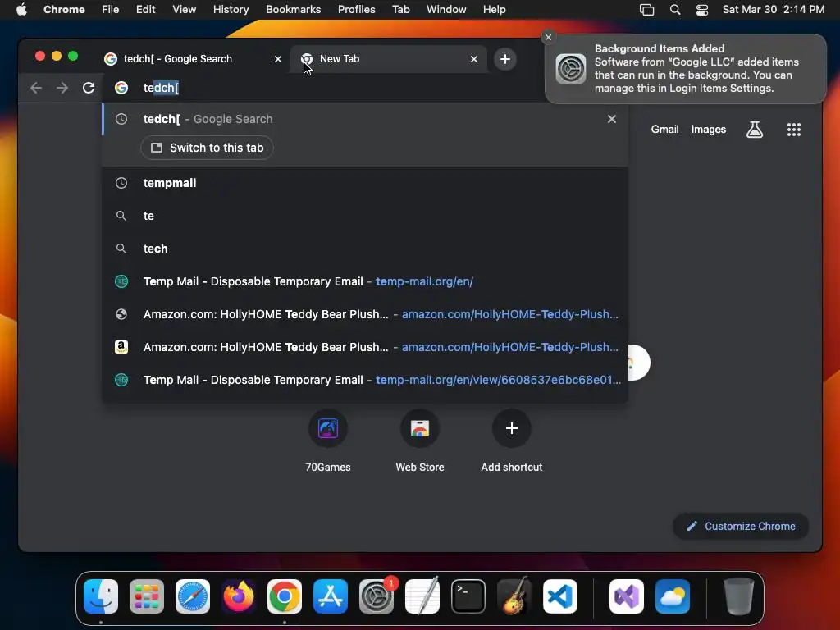Open Temp Mail temp-mail.org/en/ suggestion
Screen dimensions: 840x630
coord(365,281)
